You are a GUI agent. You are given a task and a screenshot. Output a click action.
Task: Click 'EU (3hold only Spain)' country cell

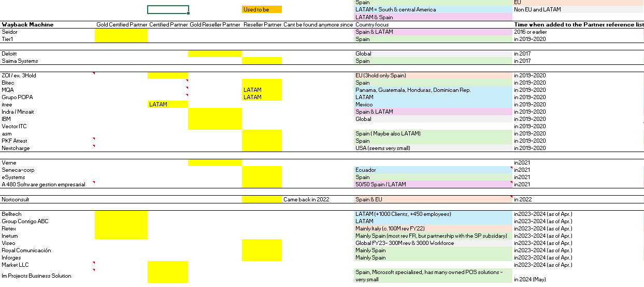pos(433,75)
